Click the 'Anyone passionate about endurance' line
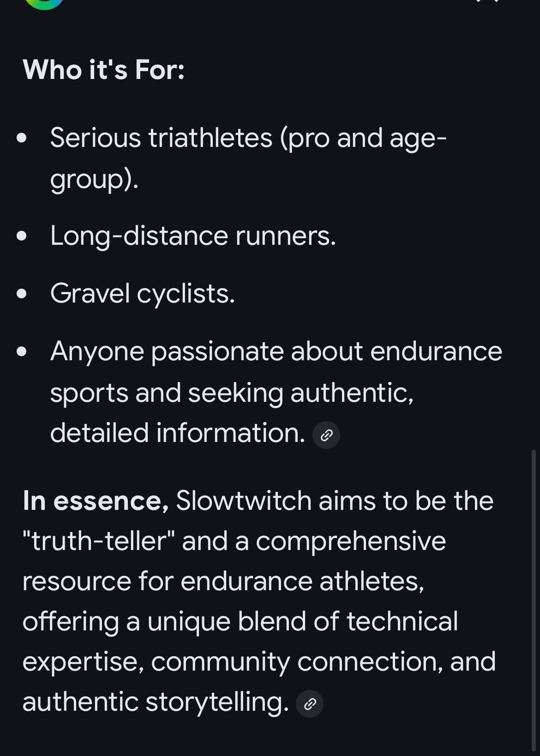This screenshot has height=756, width=540. [x=276, y=351]
